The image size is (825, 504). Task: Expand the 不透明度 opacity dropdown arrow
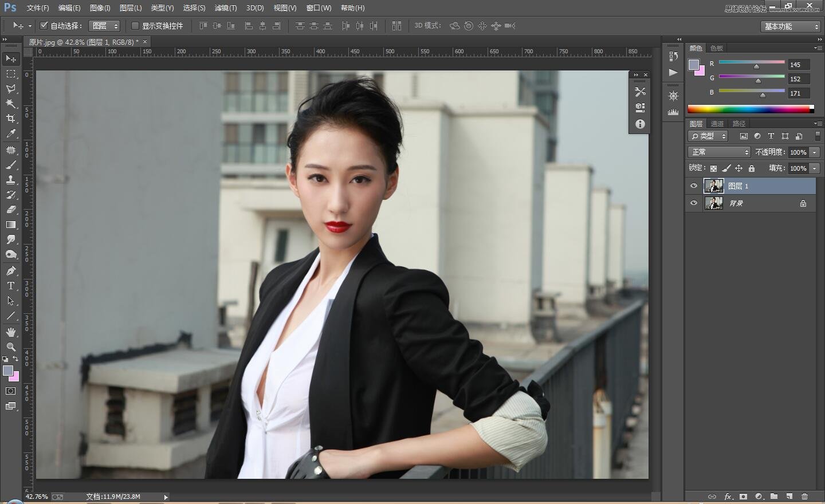[x=815, y=152]
